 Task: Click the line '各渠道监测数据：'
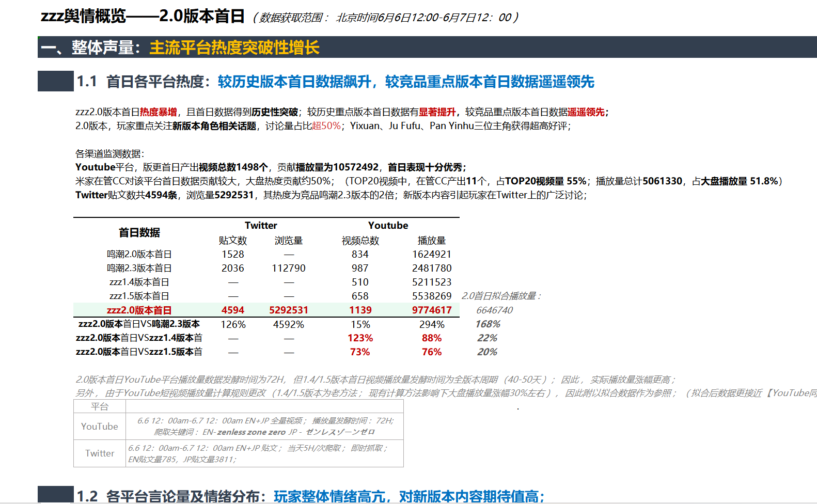(x=110, y=153)
